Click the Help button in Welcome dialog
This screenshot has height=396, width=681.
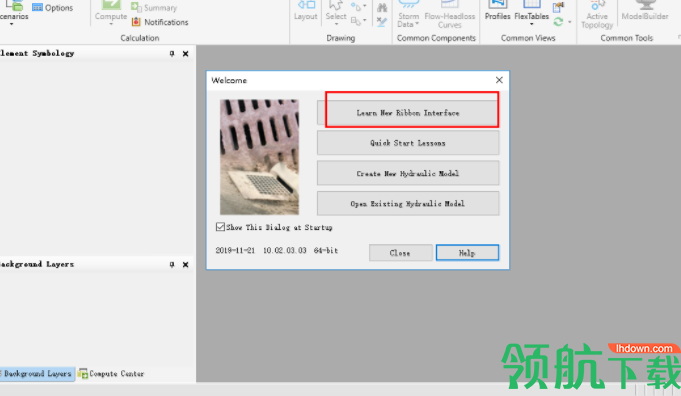tap(467, 253)
